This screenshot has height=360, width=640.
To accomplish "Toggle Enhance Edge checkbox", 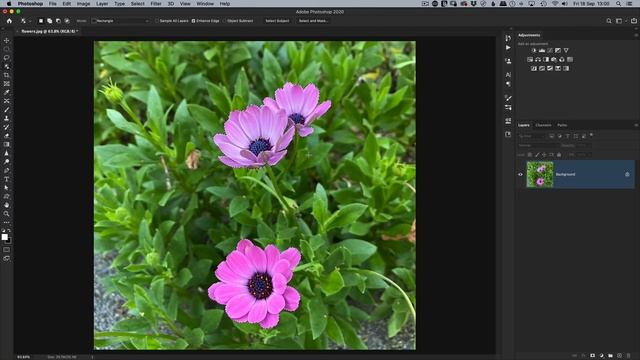I will pos(193,21).
